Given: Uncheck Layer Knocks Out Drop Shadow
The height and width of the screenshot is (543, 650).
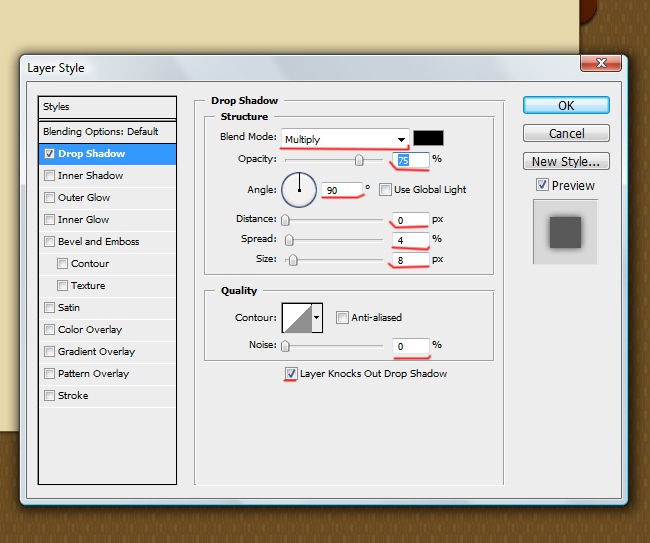Looking at the screenshot, I should [x=291, y=374].
